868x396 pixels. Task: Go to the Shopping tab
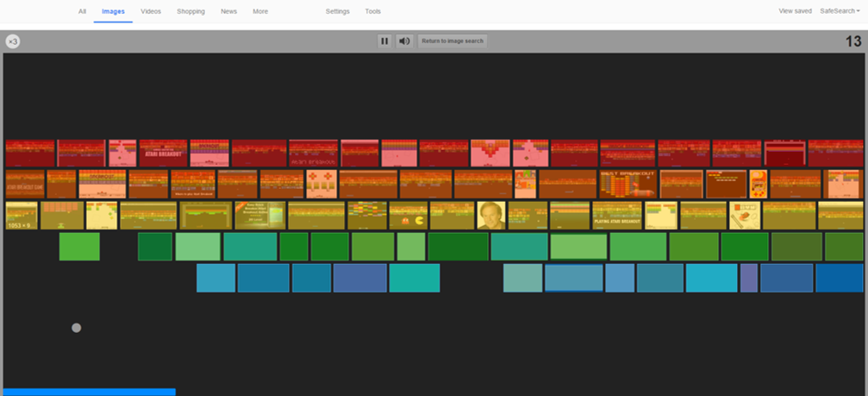click(190, 11)
